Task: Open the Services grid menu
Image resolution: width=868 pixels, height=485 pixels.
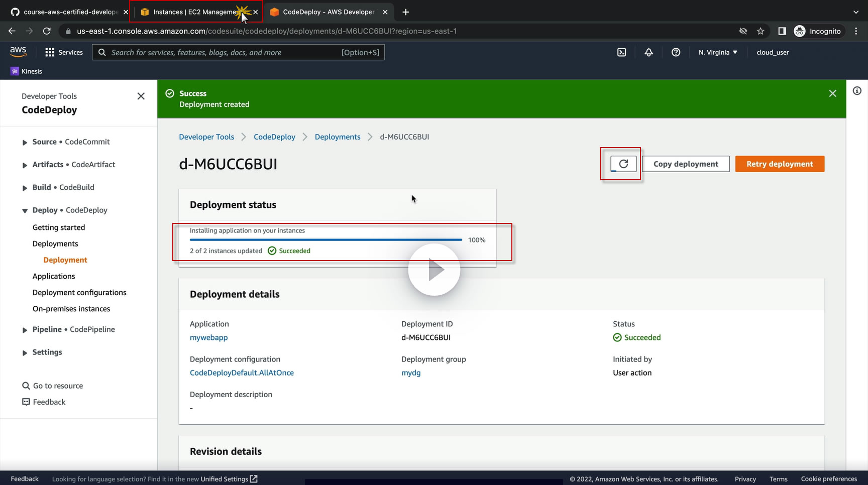Action: 64,52
